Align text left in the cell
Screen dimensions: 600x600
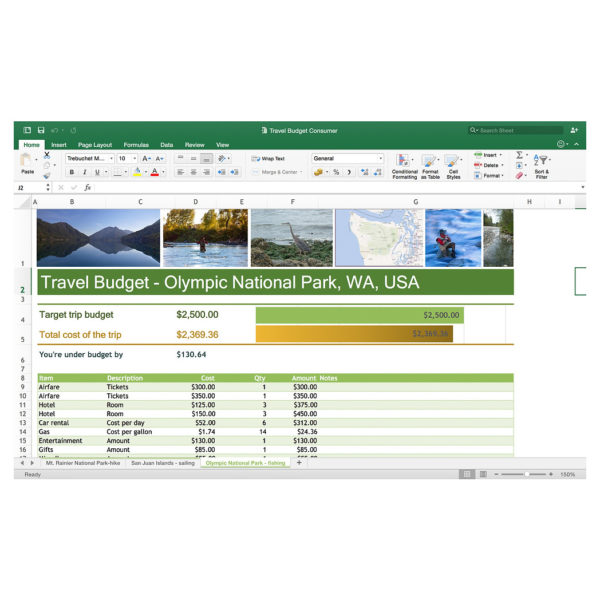[x=180, y=172]
